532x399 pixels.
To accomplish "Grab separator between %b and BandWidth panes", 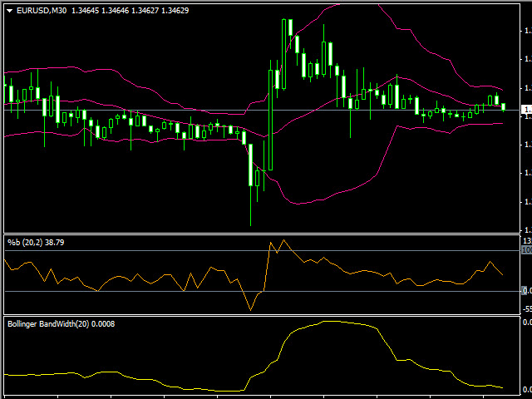I will (249, 316).
